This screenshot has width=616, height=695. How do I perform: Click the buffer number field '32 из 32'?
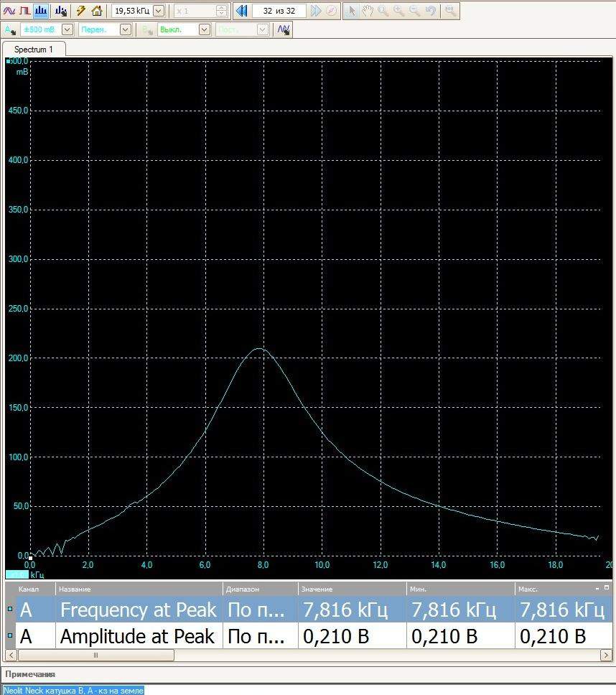click(x=279, y=11)
